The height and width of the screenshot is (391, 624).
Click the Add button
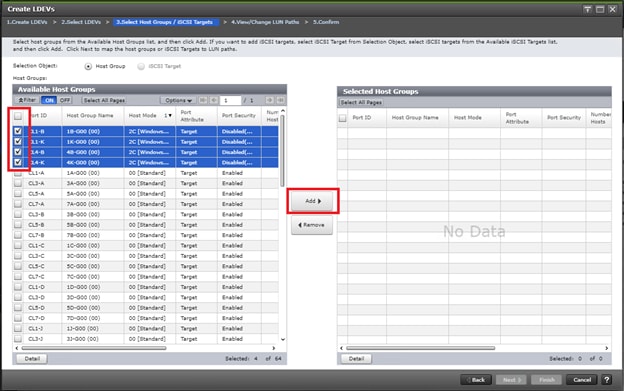coord(313,201)
